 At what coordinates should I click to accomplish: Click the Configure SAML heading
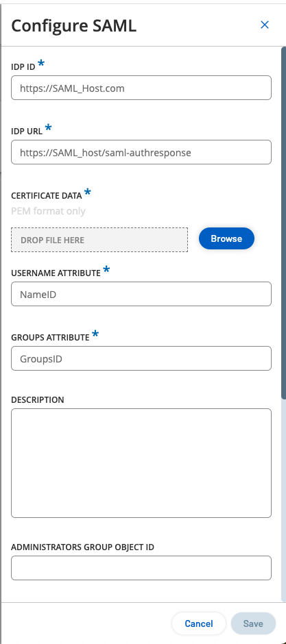pos(73,26)
